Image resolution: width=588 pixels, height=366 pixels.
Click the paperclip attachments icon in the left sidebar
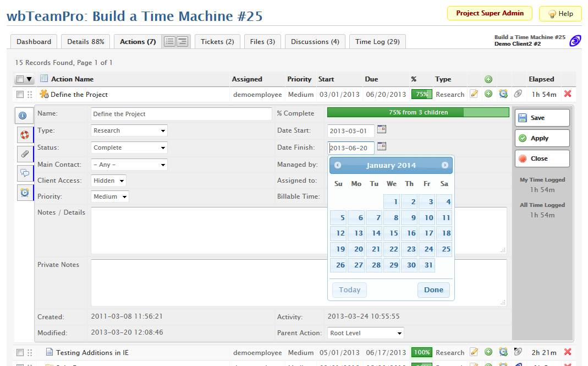pos(25,154)
